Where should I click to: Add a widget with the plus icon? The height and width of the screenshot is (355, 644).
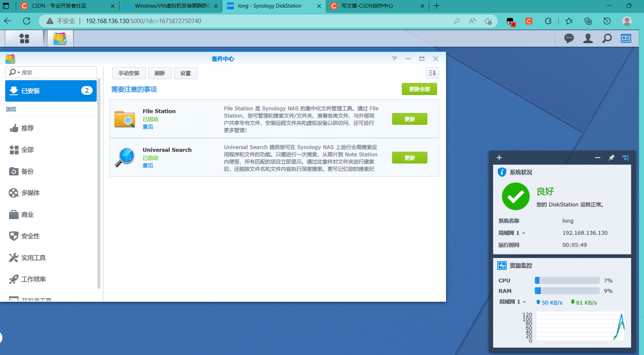(x=499, y=158)
